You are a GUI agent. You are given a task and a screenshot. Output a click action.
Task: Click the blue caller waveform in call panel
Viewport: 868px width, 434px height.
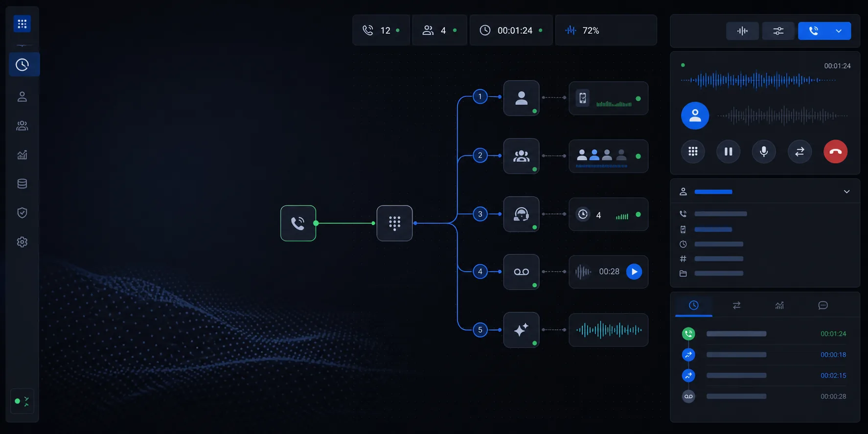(x=758, y=80)
